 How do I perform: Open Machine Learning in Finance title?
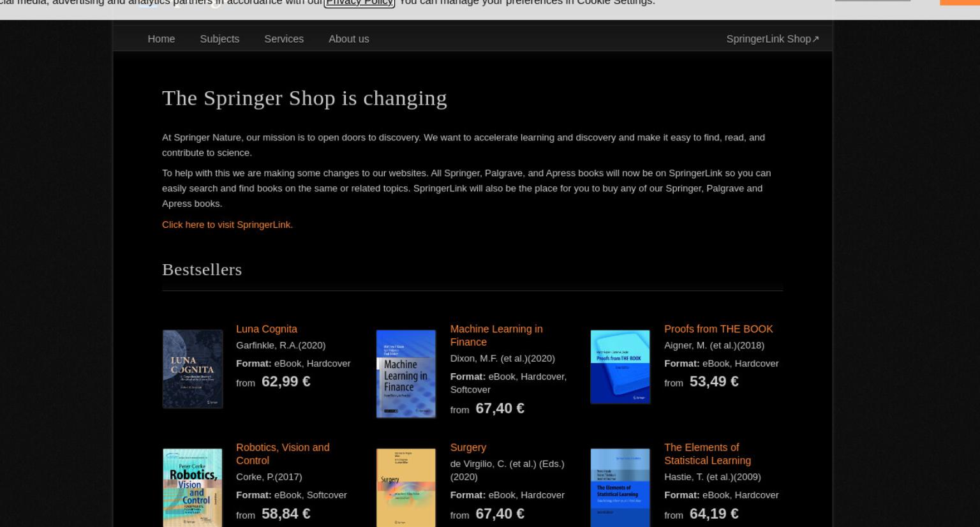tap(496, 335)
